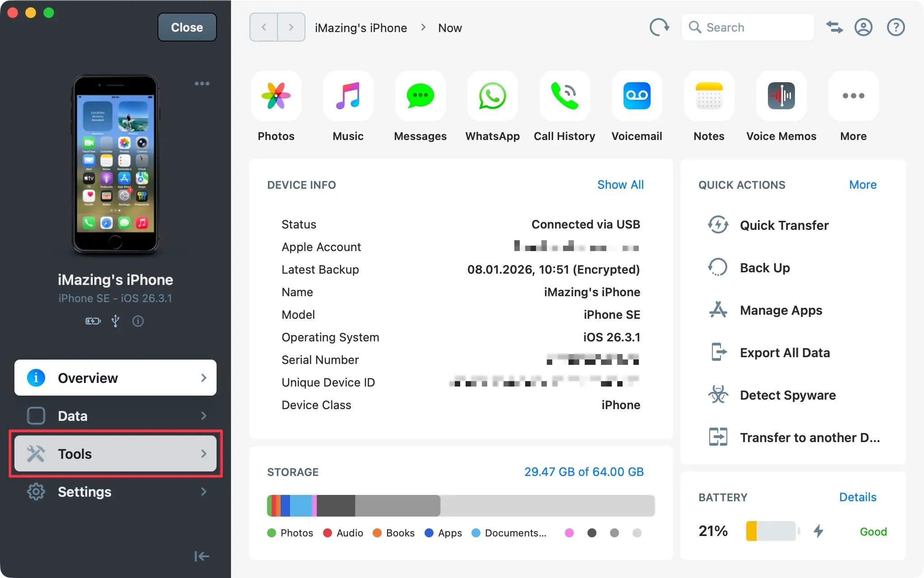Open battery Details link
Screen dimensions: 924x578
coord(858,497)
